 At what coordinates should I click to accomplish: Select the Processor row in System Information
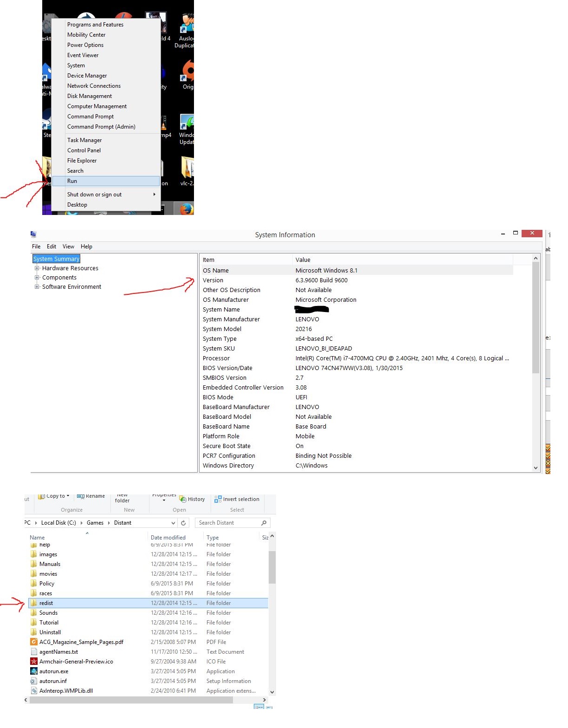click(356, 358)
